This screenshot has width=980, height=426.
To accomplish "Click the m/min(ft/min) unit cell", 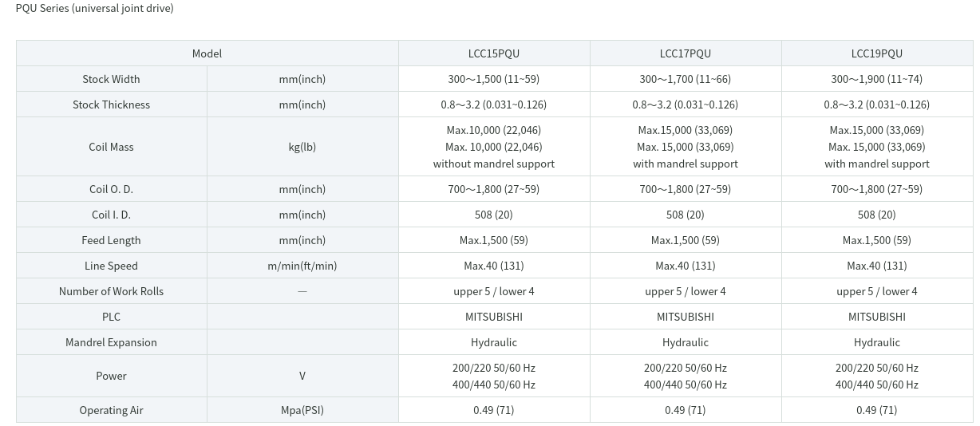I will (302, 266).
